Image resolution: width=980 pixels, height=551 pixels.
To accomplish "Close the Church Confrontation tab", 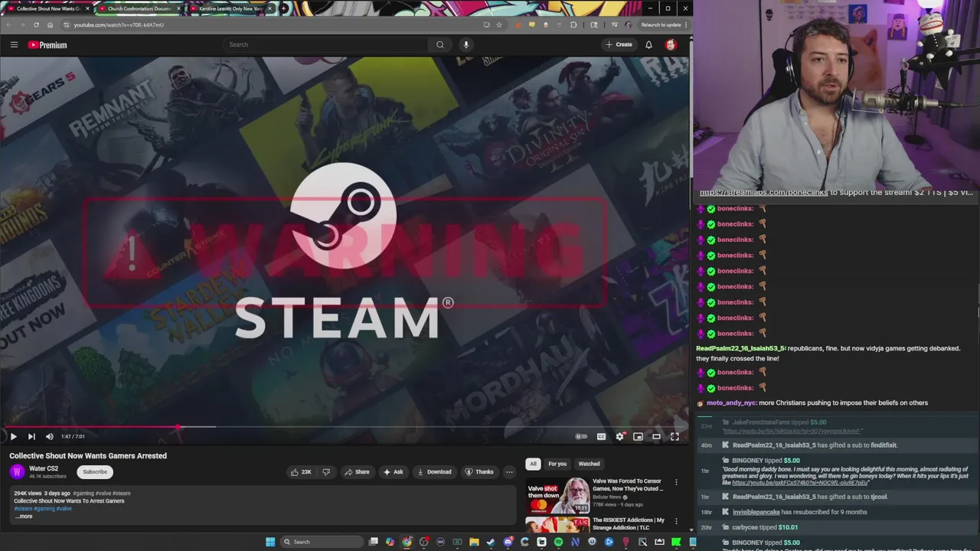I will (x=179, y=8).
